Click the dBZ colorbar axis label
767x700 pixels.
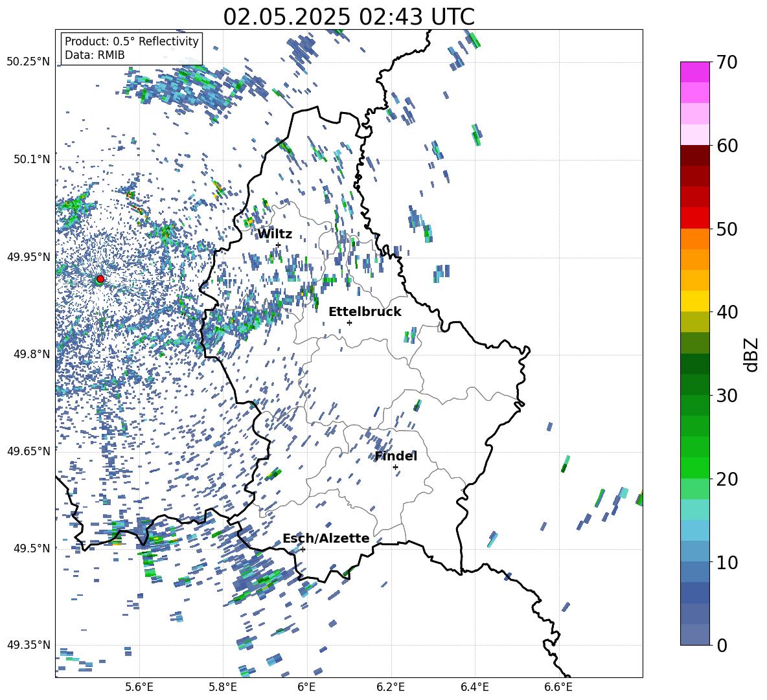(x=752, y=354)
